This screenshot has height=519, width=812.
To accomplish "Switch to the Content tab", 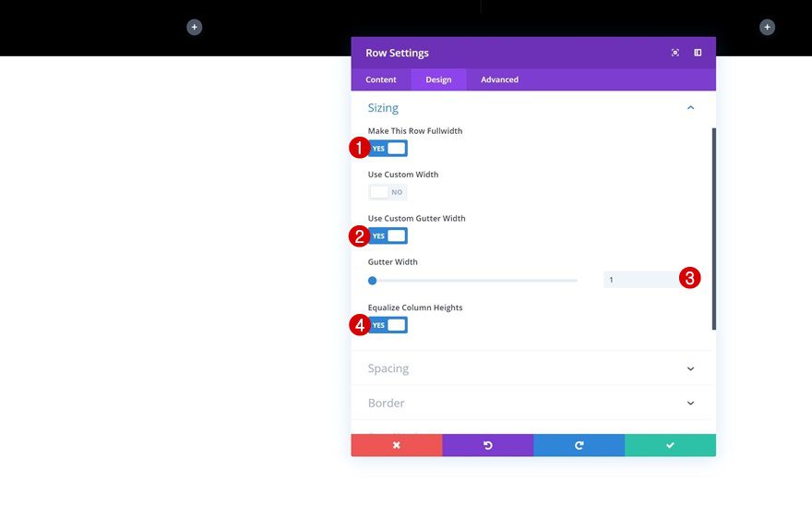I will 380,79.
